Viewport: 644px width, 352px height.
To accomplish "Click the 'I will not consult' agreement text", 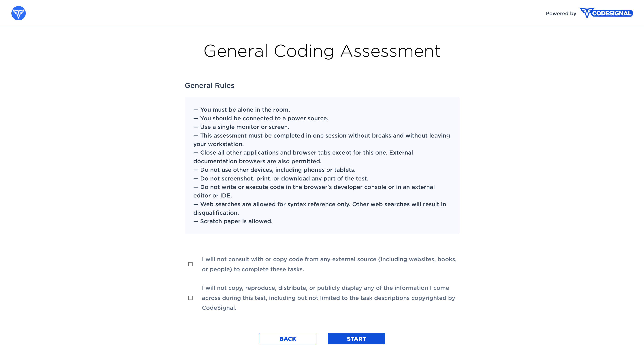I will click(x=329, y=264).
